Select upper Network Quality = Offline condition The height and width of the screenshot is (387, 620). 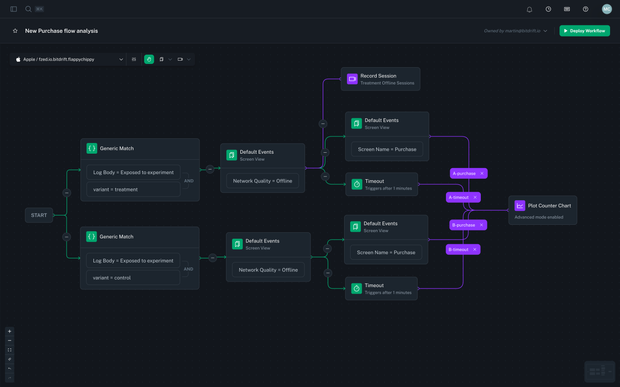(263, 181)
